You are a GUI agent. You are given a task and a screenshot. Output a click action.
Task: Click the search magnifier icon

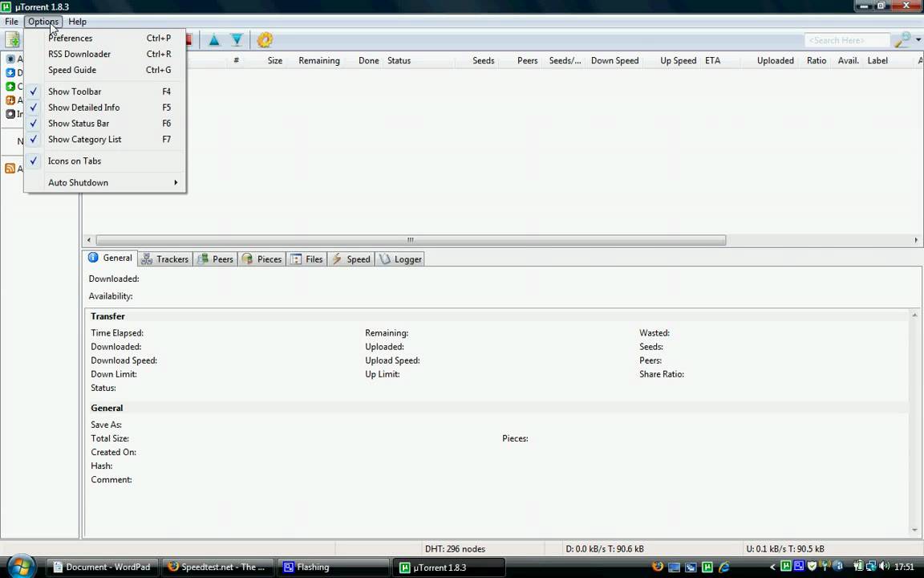point(902,40)
